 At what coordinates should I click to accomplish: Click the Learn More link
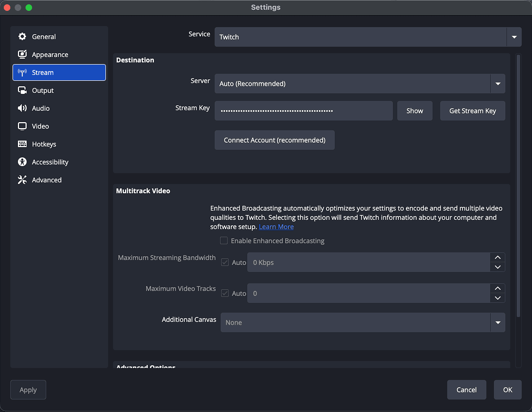point(276,227)
